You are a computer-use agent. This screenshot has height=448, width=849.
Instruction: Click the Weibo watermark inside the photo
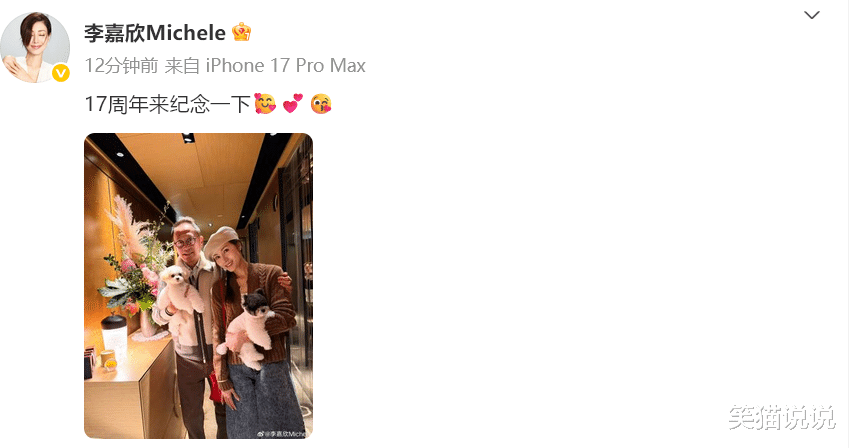(x=282, y=434)
